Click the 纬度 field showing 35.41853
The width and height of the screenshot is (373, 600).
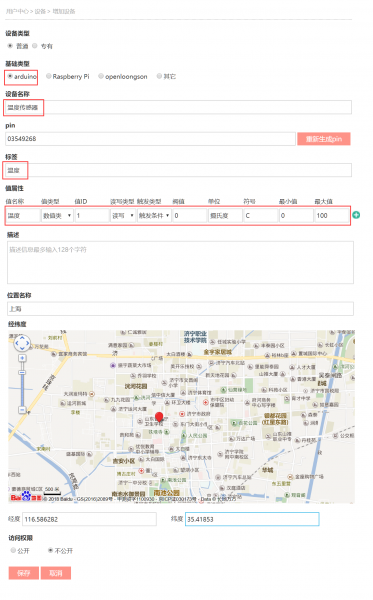(252, 519)
